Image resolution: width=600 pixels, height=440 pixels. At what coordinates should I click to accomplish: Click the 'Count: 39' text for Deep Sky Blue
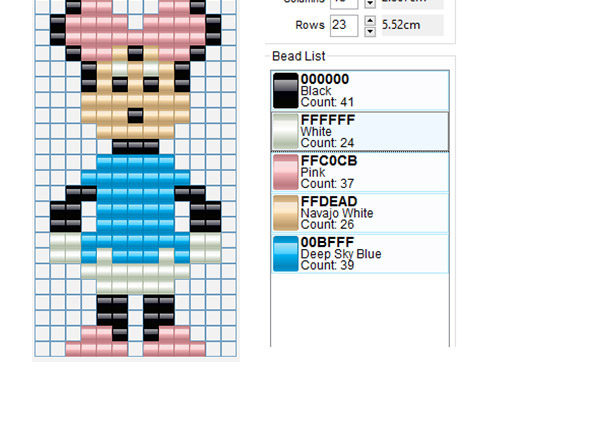(x=327, y=266)
